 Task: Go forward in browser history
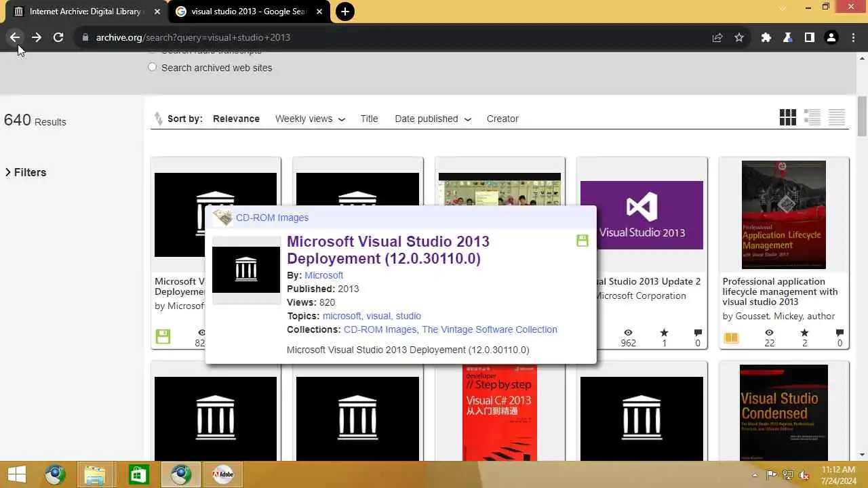point(37,37)
